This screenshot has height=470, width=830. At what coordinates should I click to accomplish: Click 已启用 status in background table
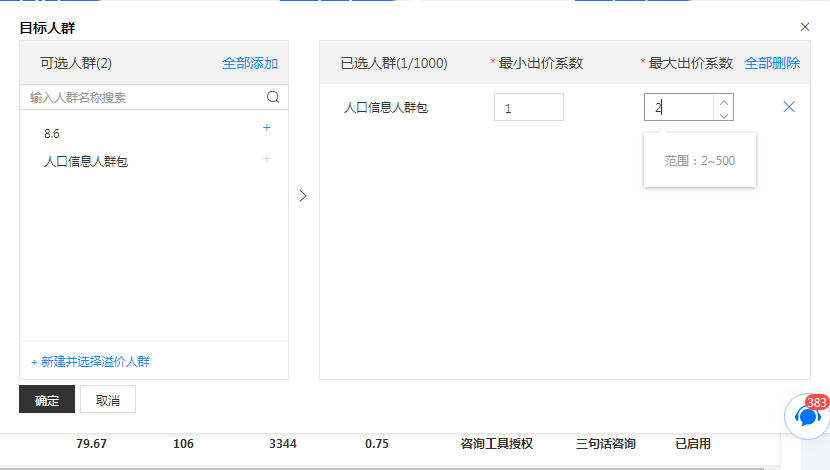point(693,444)
